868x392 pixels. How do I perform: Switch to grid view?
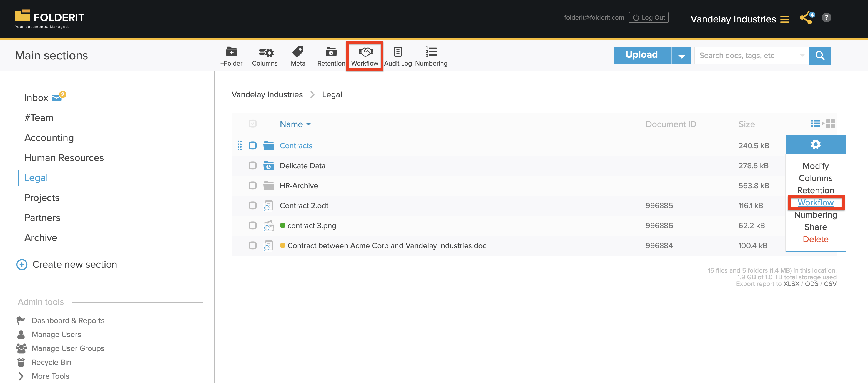[830, 124]
